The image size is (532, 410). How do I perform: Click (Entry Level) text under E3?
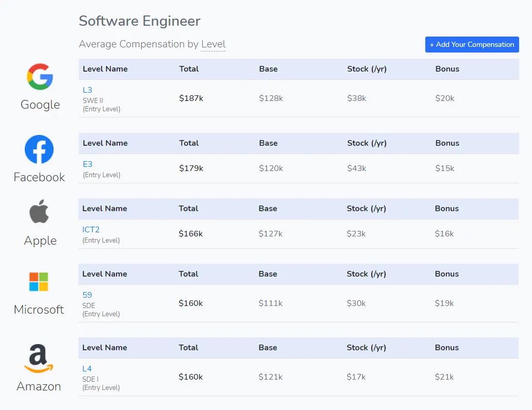coord(102,175)
